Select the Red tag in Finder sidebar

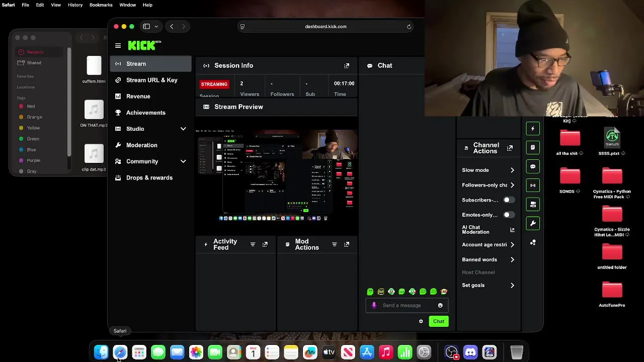[31, 106]
